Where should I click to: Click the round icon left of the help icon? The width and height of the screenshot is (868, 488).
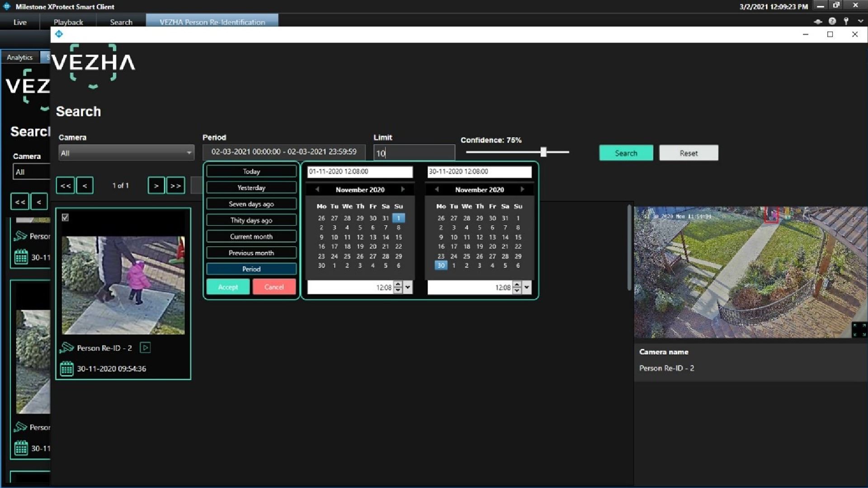click(x=818, y=21)
